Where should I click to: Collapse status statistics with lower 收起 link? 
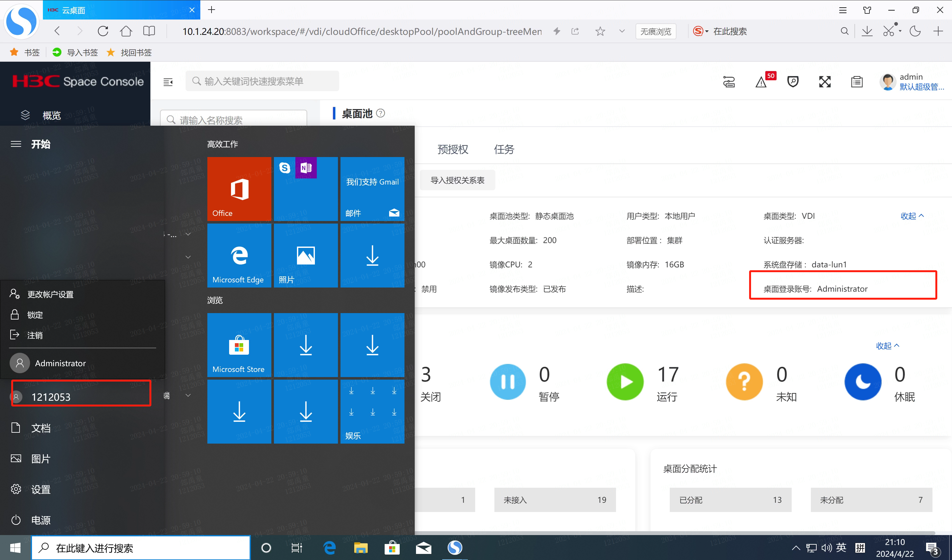pos(887,345)
